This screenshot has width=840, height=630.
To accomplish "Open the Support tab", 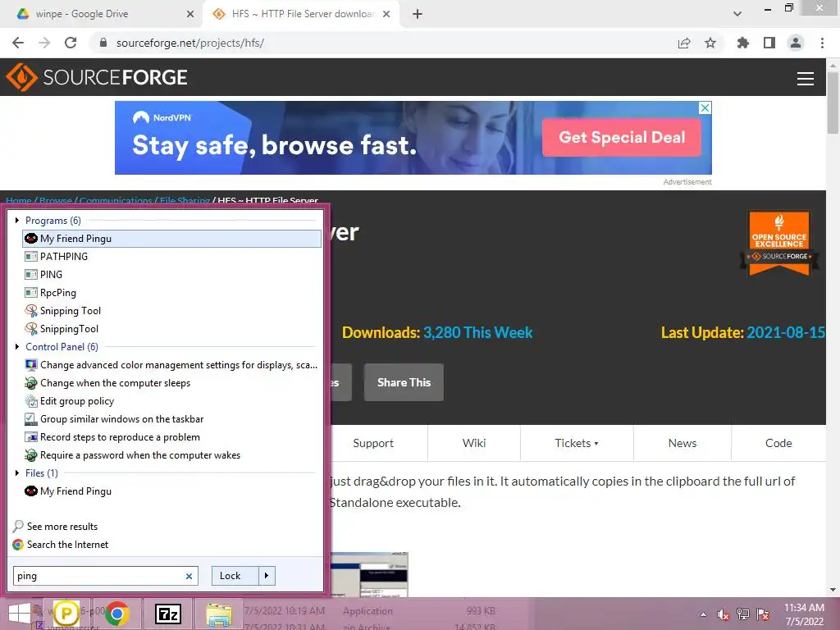I will [x=373, y=444].
